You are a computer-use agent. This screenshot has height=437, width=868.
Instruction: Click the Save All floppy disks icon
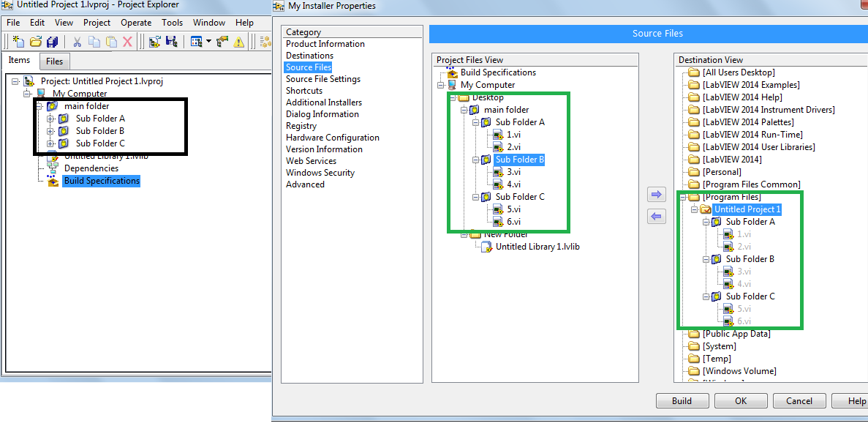pos(53,42)
